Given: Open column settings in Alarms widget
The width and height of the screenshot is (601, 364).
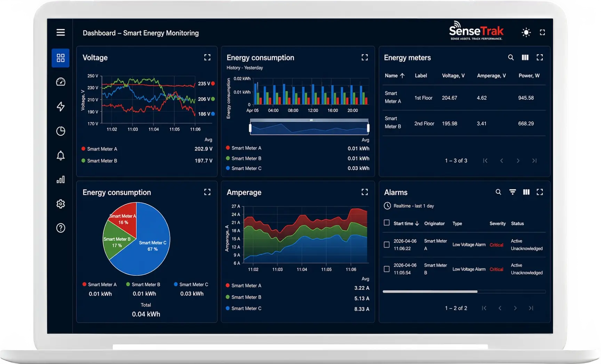Looking at the screenshot, I should pos(527,192).
